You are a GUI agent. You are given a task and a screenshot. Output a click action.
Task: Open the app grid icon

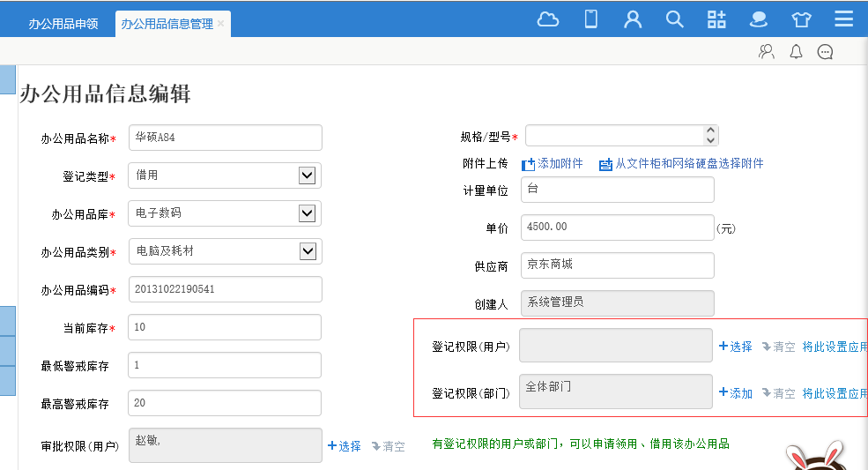tap(716, 19)
